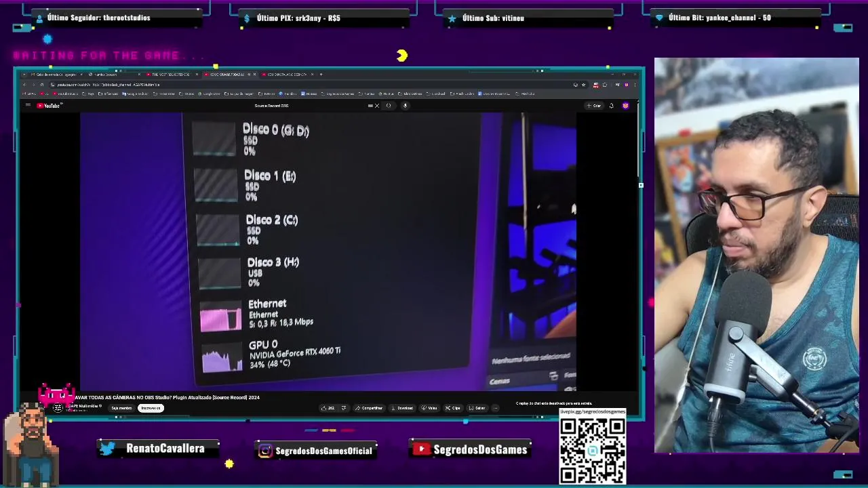Click the SegredosDosGames YouTube label
The image size is (868, 488).
pos(480,449)
